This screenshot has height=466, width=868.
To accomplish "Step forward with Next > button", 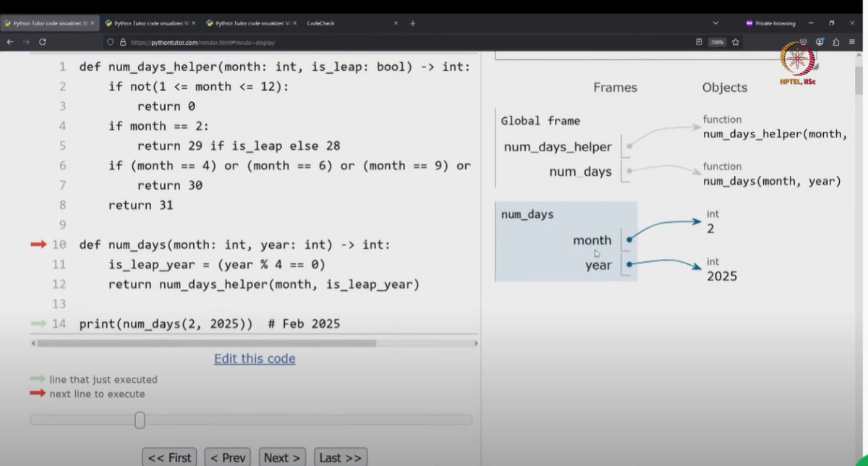I will (x=282, y=457).
